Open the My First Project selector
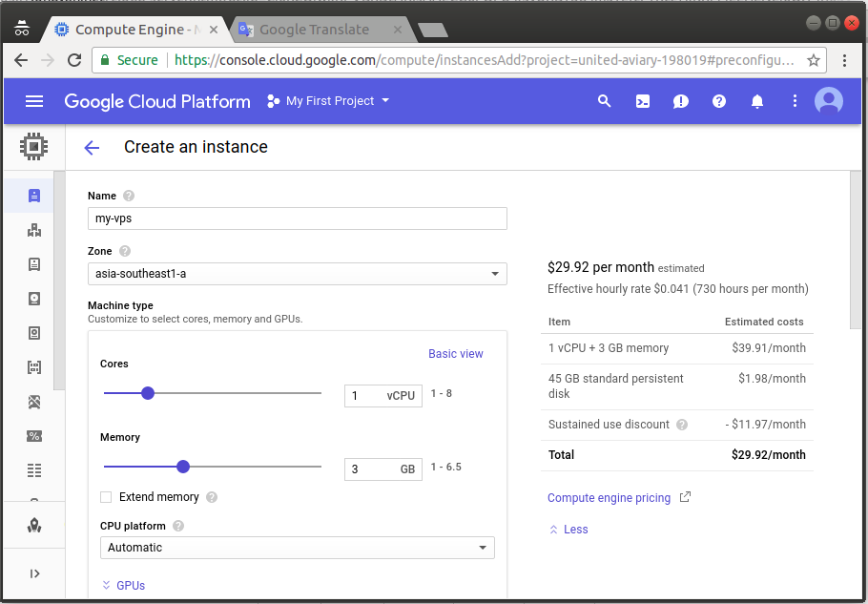868x604 pixels. [x=328, y=101]
